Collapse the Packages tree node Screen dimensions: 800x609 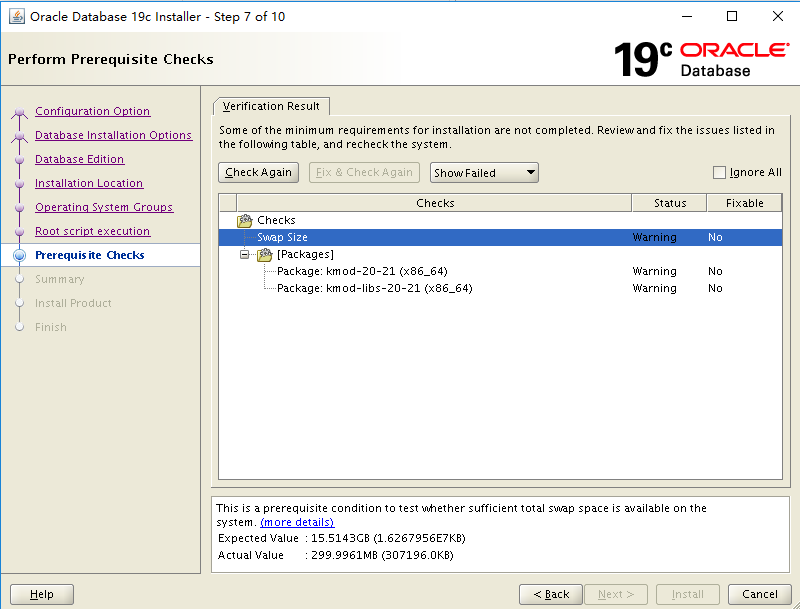click(x=244, y=255)
